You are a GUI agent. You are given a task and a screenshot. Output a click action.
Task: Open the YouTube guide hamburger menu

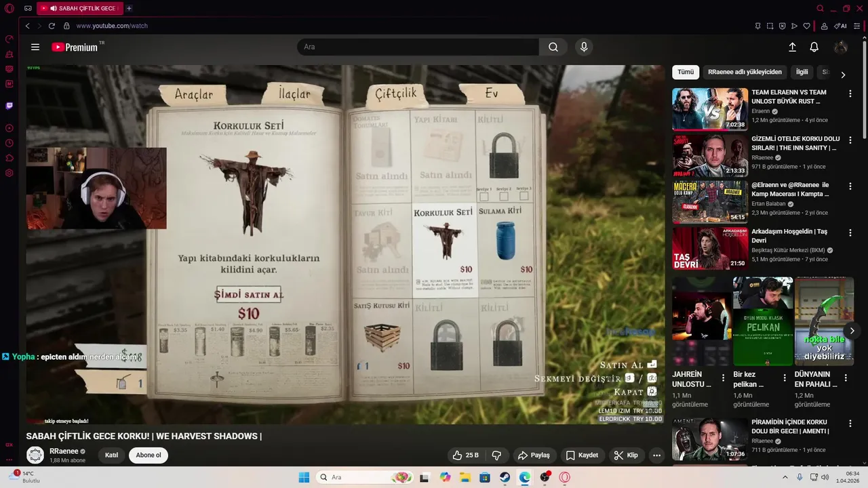tap(35, 47)
